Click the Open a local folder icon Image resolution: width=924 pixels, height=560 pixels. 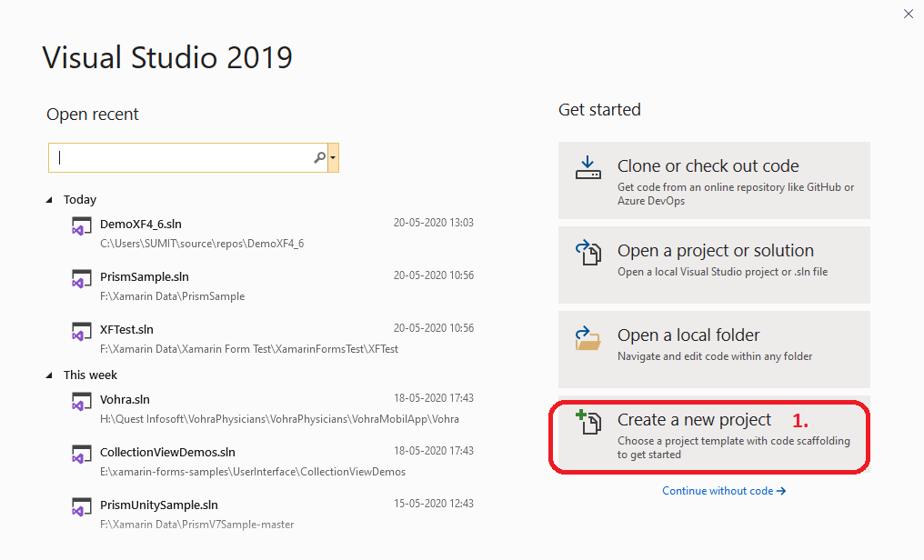point(588,336)
